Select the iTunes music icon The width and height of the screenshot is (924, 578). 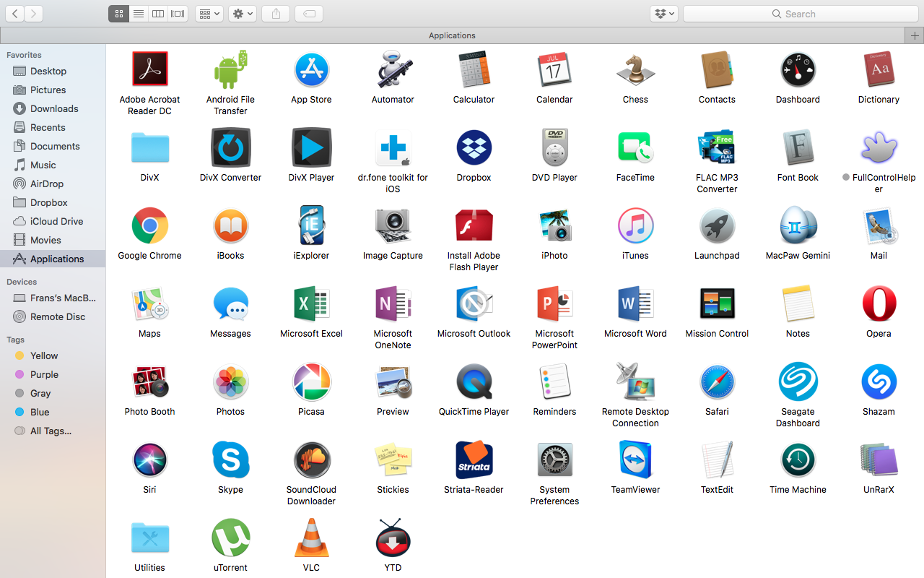(x=635, y=225)
